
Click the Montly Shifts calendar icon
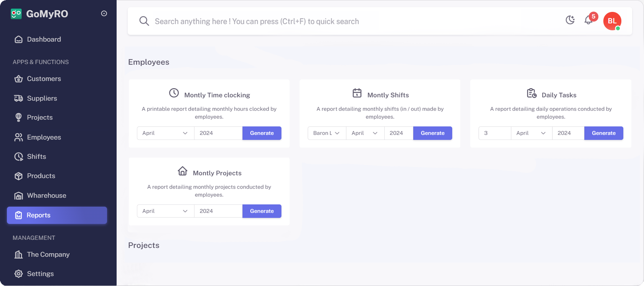click(x=357, y=93)
